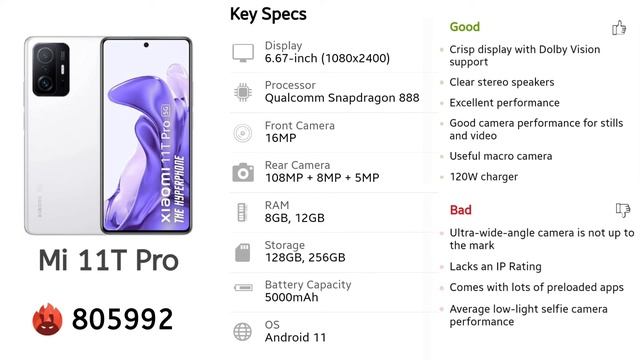Click the Bad section heading
Screen dimensions: 640x360
460,210
